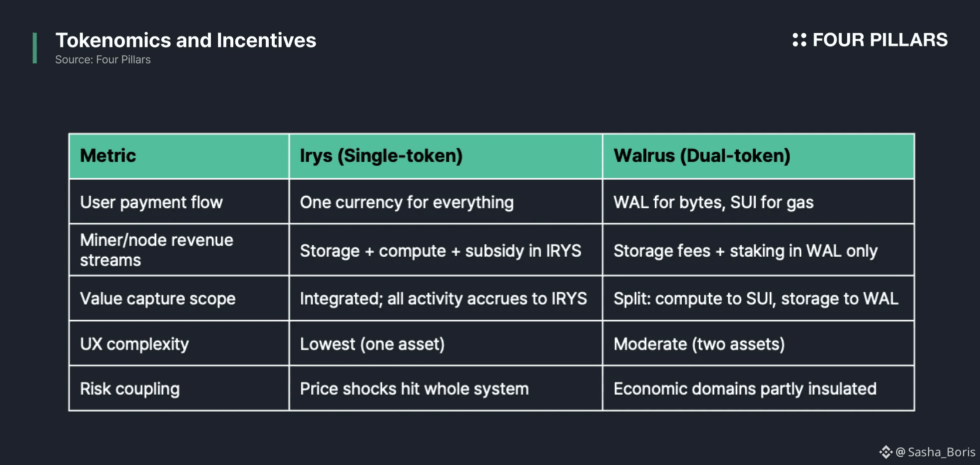Image resolution: width=980 pixels, height=465 pixels.
Task: Click the "Lowest (one asset)" cell
Action: click(372, 344)
